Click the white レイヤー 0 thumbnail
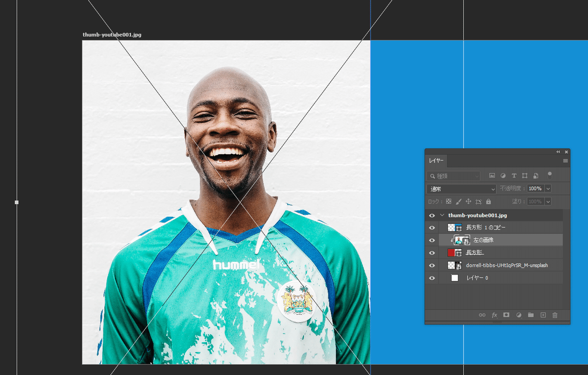Image resolution: width=588 pixels, height=375 pixels. click(455, 278)
